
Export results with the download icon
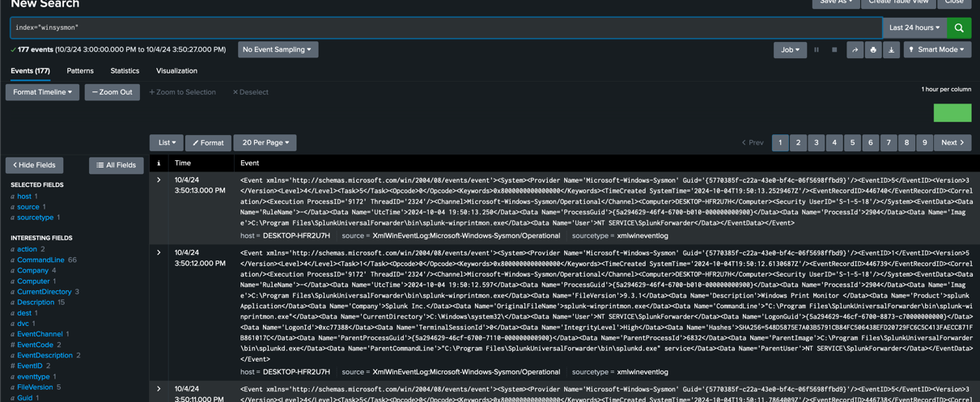pyautogui.click(x=891, y=49)
